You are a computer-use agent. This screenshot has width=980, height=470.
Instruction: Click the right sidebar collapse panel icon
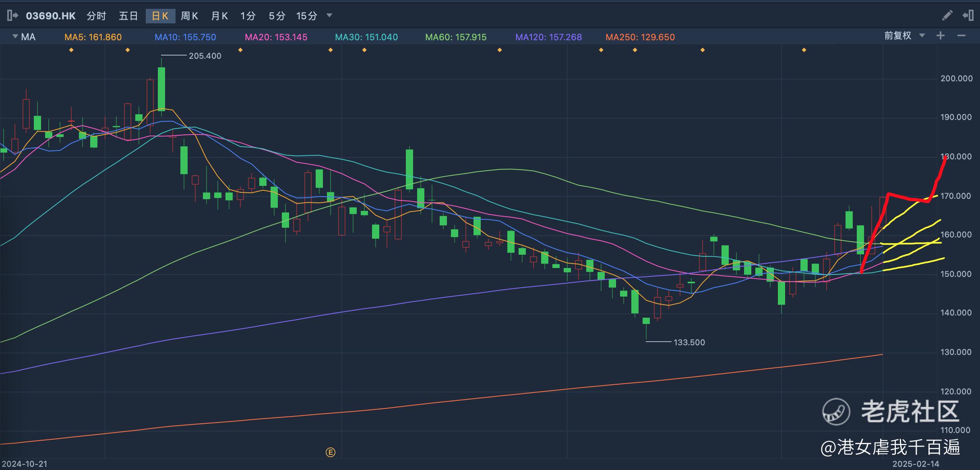click(968, 16)
